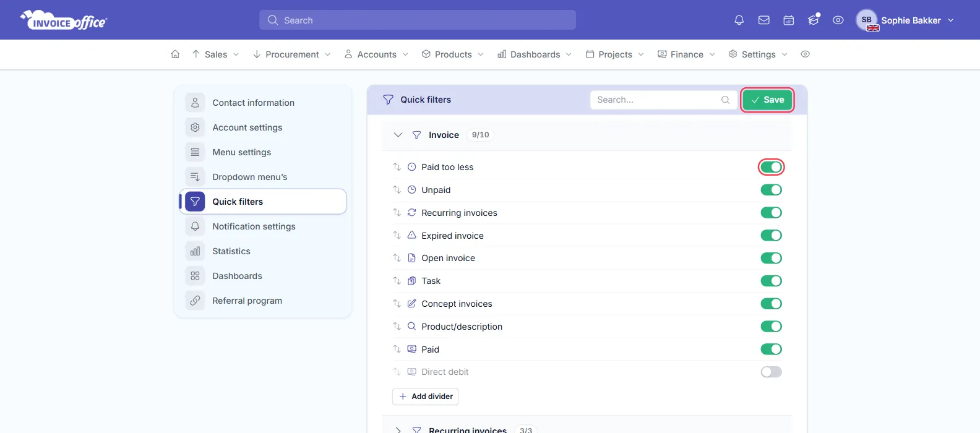Click the eye icon after Settings menu
Image resolution: width=980 pixels, height=433 pixels.
(805, 54)
